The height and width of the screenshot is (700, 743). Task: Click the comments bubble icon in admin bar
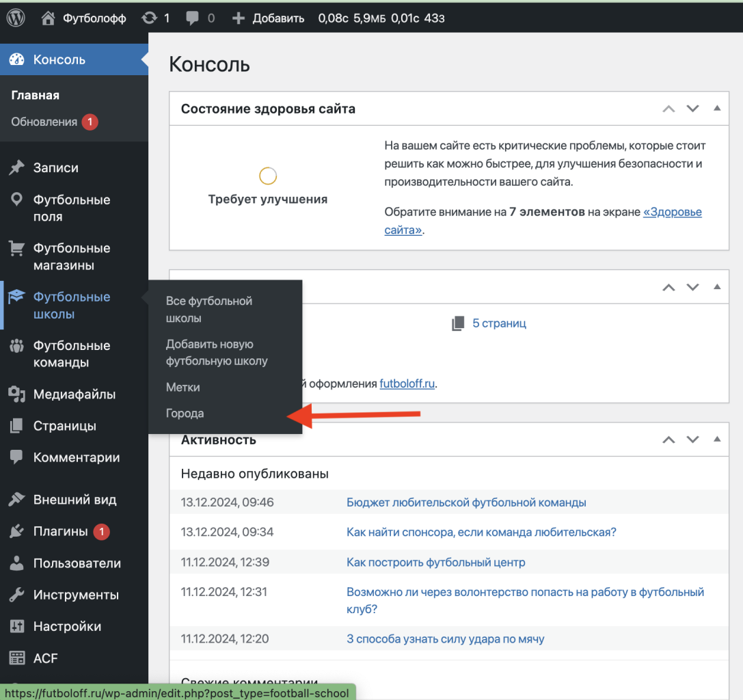point(192,18)
